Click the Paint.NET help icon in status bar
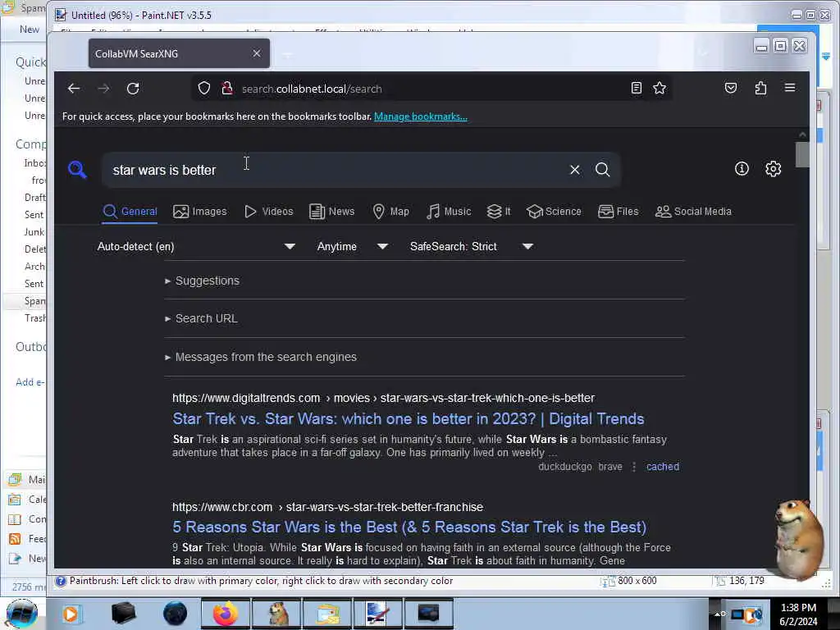 [61, 582]
